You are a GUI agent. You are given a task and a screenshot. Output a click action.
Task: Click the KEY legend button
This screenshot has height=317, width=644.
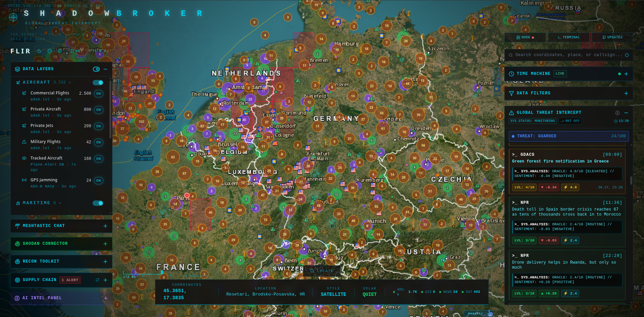click(x=76, y=51)
